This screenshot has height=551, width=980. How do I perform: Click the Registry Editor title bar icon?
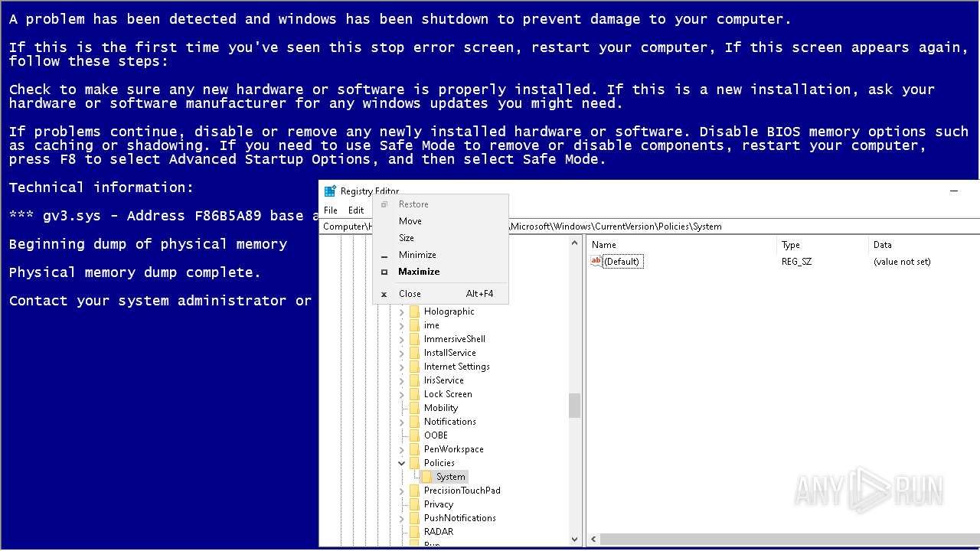click(330, 191)
